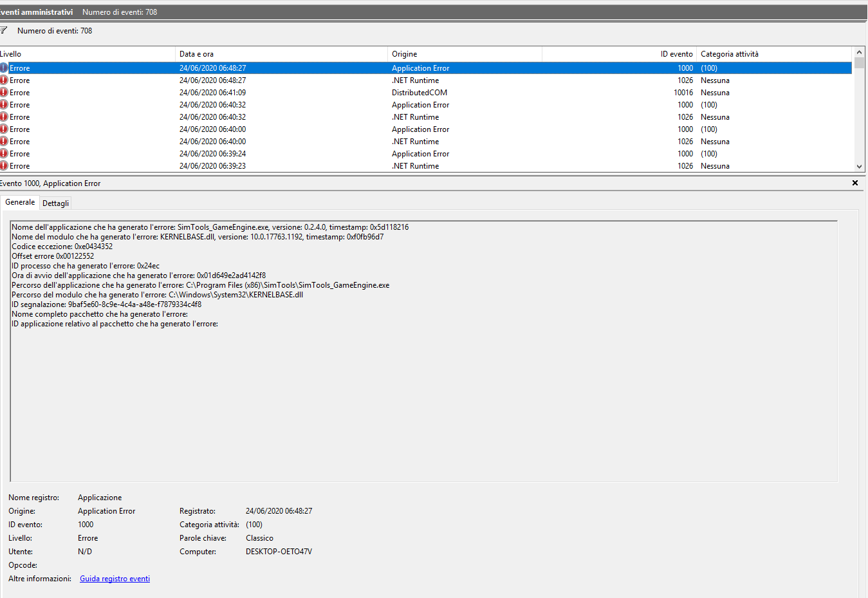This screenshot has width=868, height=598.
Task: Sort by Data e ora column
Action: click(281, 54)
